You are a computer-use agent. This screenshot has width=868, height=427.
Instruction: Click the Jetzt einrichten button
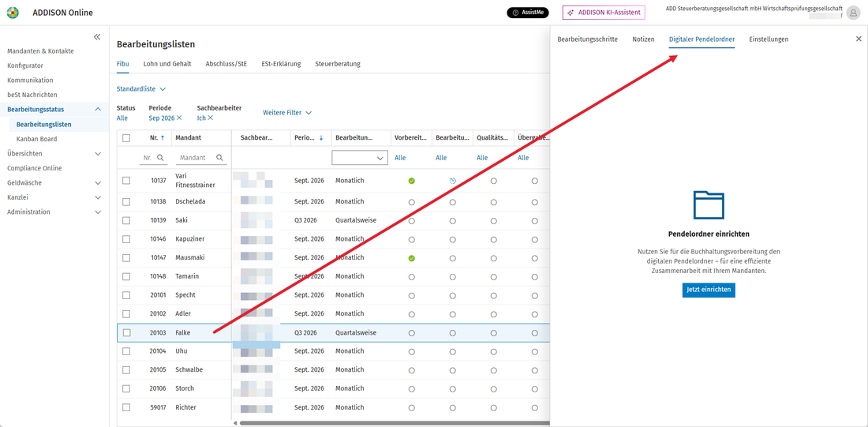click(709, 290)
